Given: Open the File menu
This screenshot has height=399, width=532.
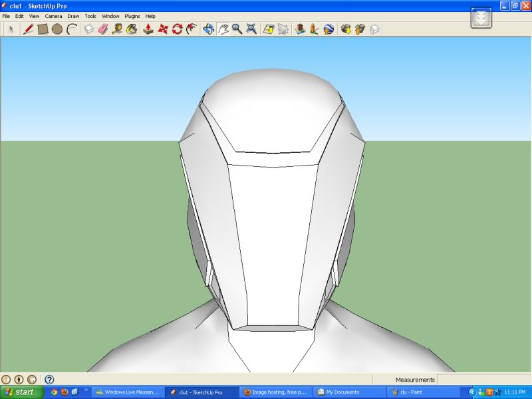Looking at the screenshot, I should 6,16.
